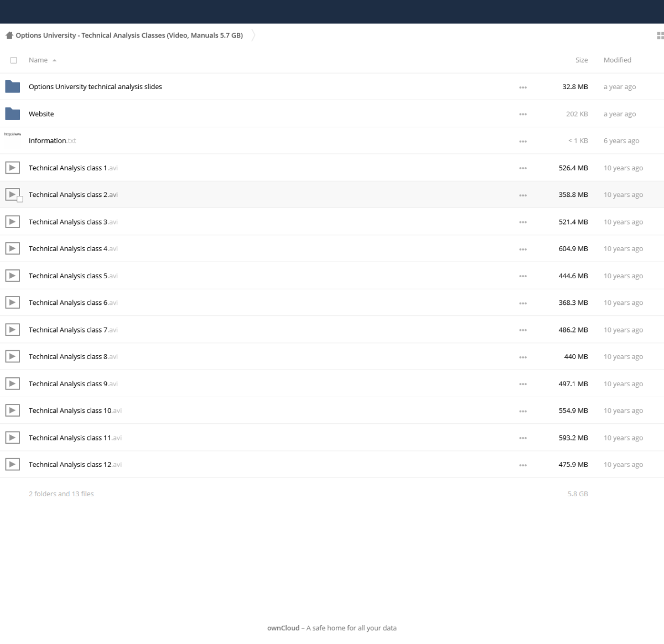This screenshot has width=664, height=644.
Task: Click the ownCloud link in the footer
Action: (283, 628)
